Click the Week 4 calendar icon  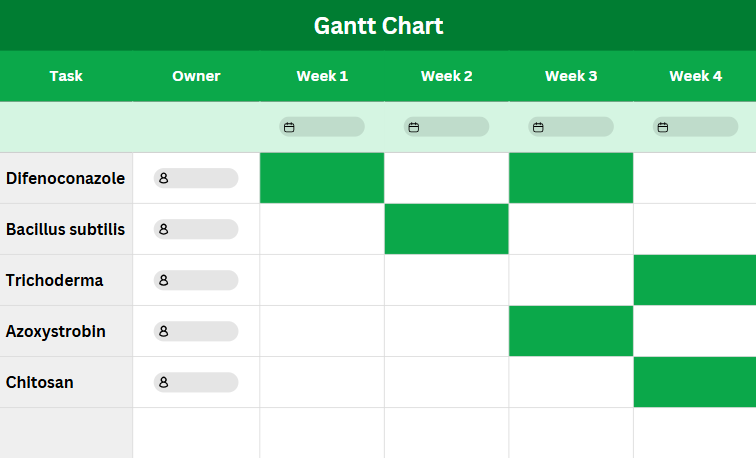[663, 127]
